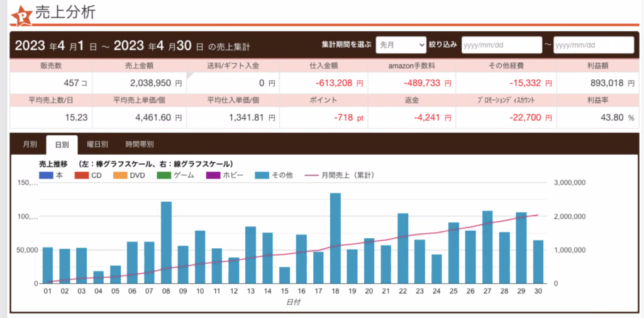Toggle the 本 legend swatch
The width and height of the screenshot is (644, 318).
(x=47, y=175)
